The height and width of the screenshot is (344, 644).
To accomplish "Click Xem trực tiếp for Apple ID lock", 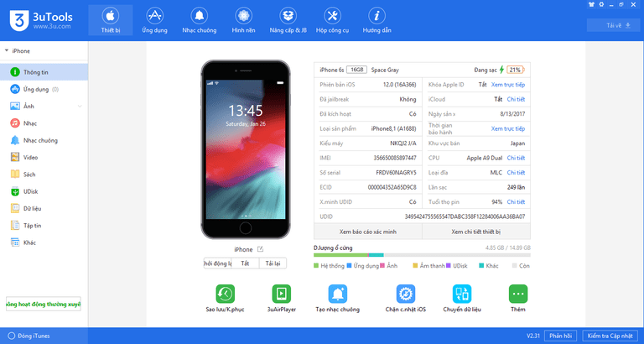I will tap(508, 85).
